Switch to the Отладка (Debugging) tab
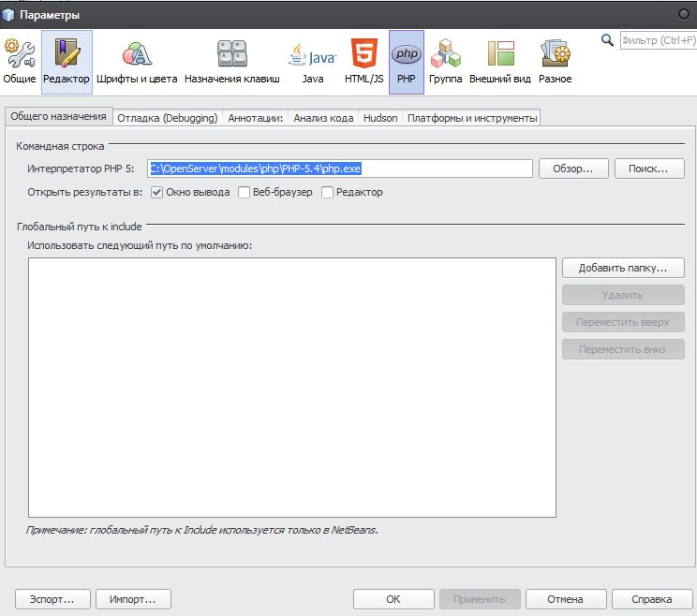 tap(168, 118)
